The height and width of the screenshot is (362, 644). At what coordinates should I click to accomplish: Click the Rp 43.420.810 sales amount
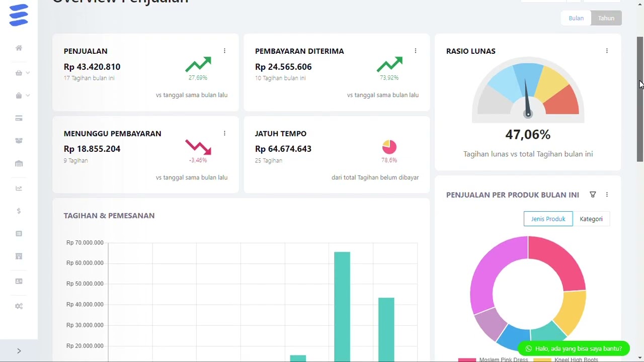pyautogui.click(x=92, y=66)
